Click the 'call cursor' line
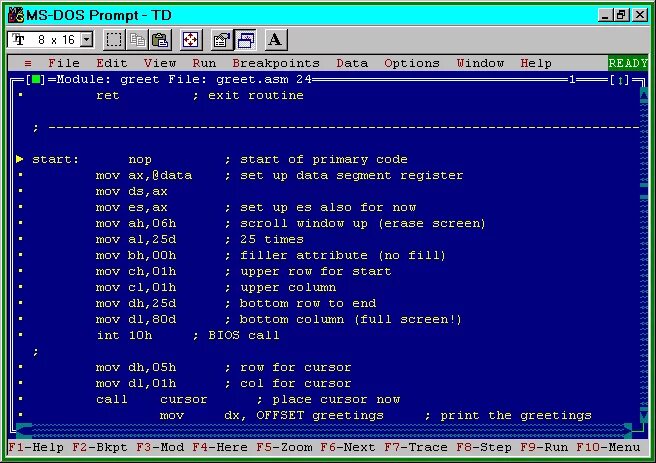The height and width of the screenshot is (463, 656). (248, 399)
